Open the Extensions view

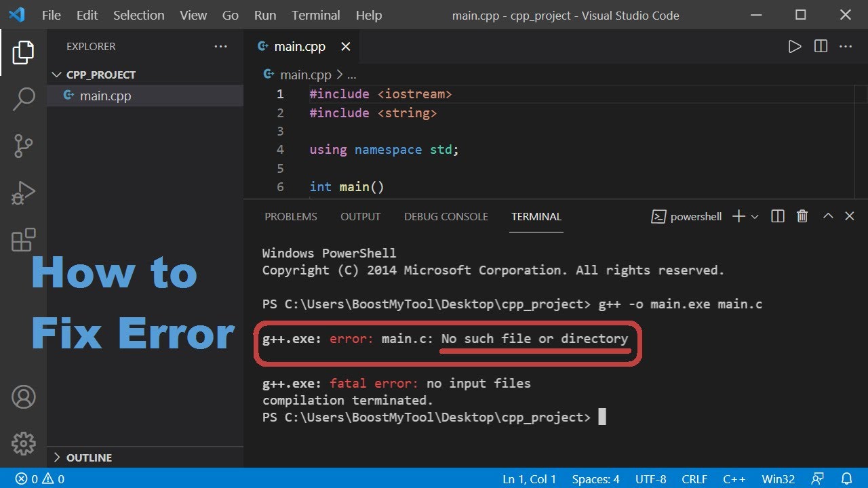(23, 239)
